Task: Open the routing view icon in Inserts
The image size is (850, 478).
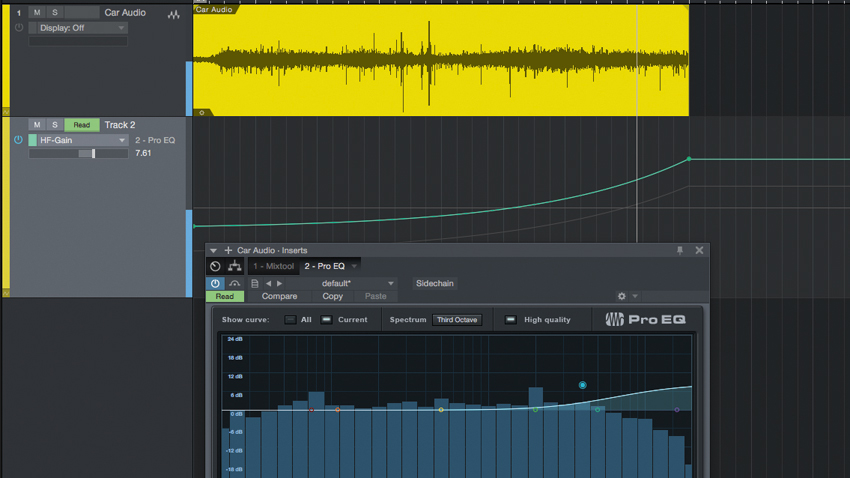Action: pyautogui.click(x=235, y=266)
